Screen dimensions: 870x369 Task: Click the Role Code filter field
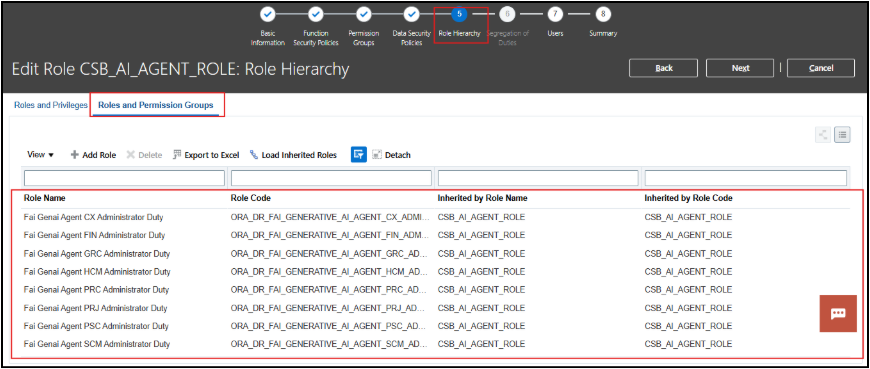(x=331, y=178)
